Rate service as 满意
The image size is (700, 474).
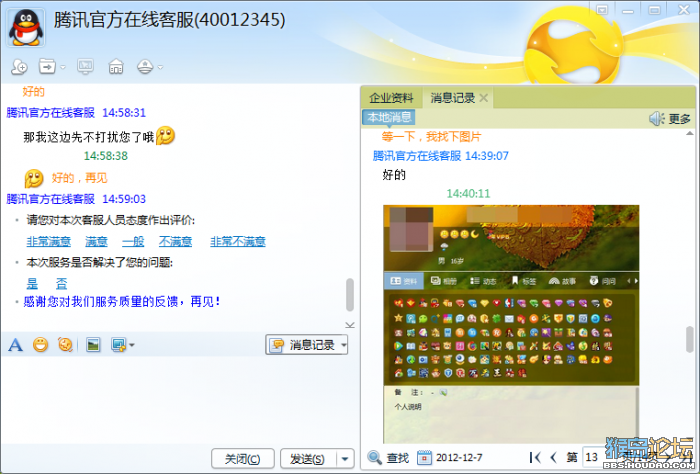click(x=96, y=241)
